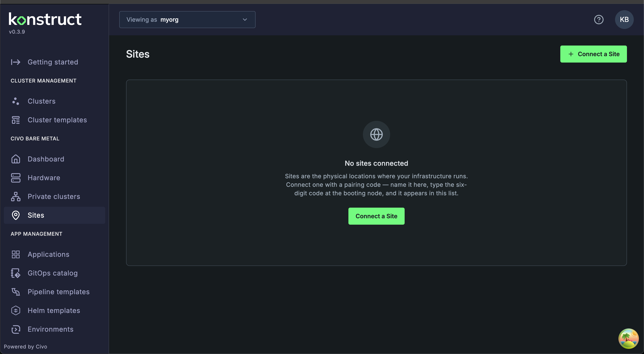Click the Clusters dots icon
Viewport: 644px width, 354px height.
(16, 101)
